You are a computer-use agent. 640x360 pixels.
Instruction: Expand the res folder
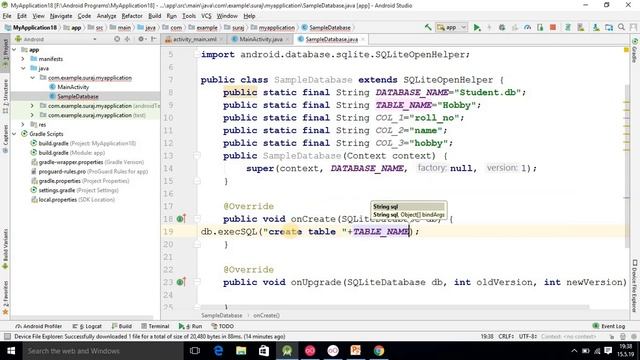23,124
